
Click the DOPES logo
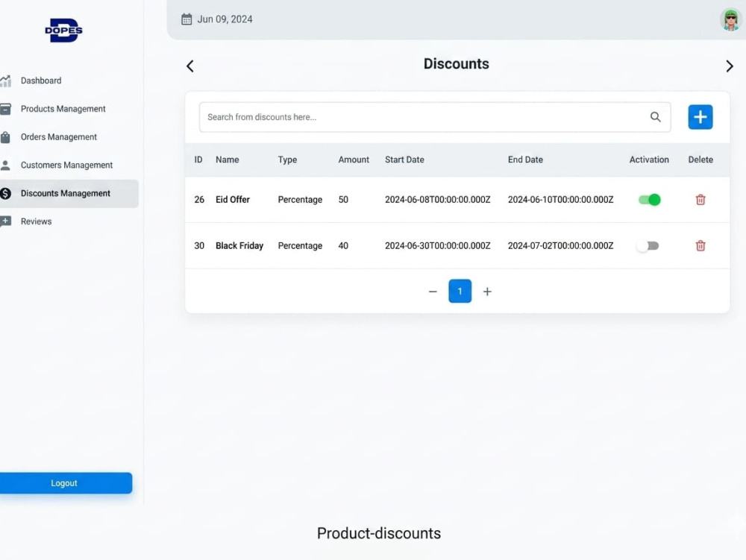[x=63, y=31]
